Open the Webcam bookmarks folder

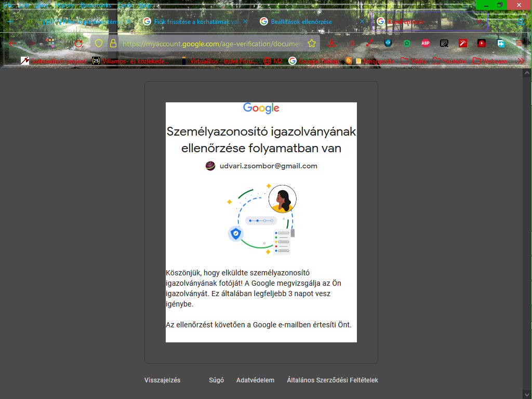(x=490, y=61)
